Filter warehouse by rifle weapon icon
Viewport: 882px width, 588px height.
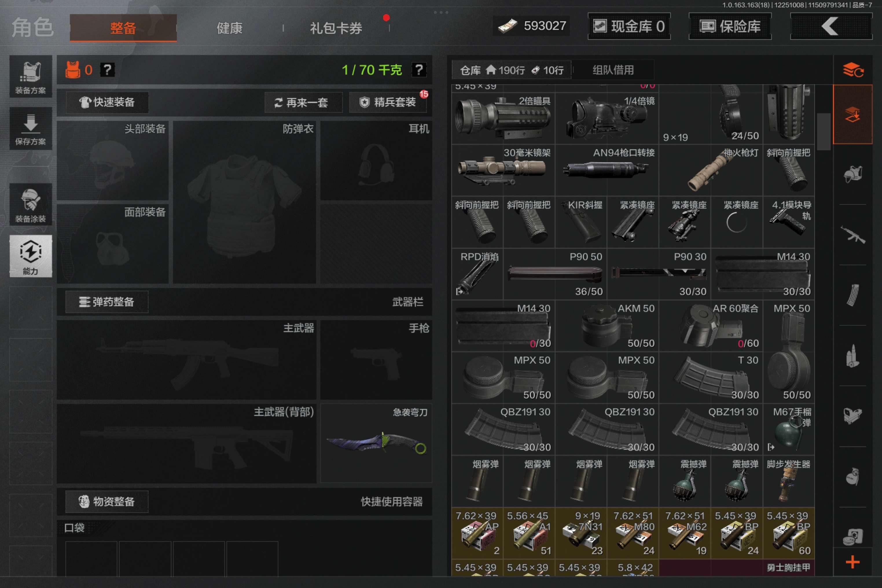click(852, 235)
